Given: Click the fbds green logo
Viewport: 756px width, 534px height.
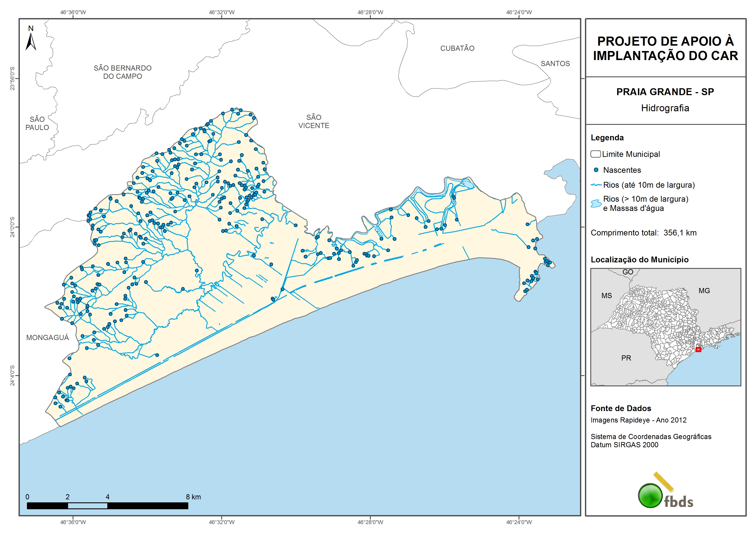Looking at the screenshot, I should point(650,495).
